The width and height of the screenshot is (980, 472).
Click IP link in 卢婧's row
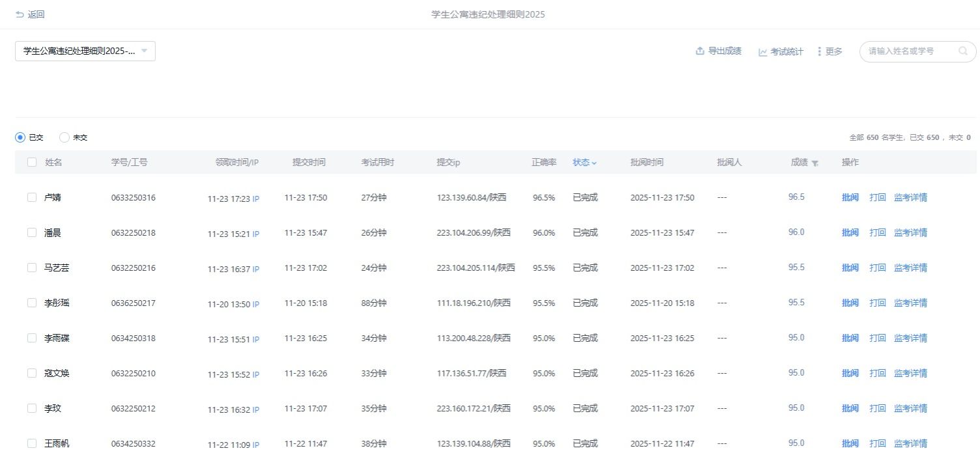pos(255,199)
